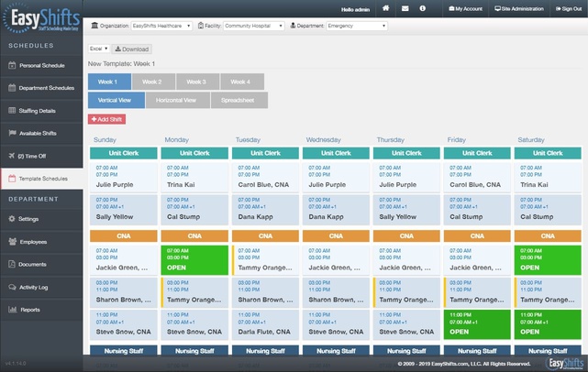Click the Add Shift button
The image size is (588, 372).
click(x=107, y=119)
